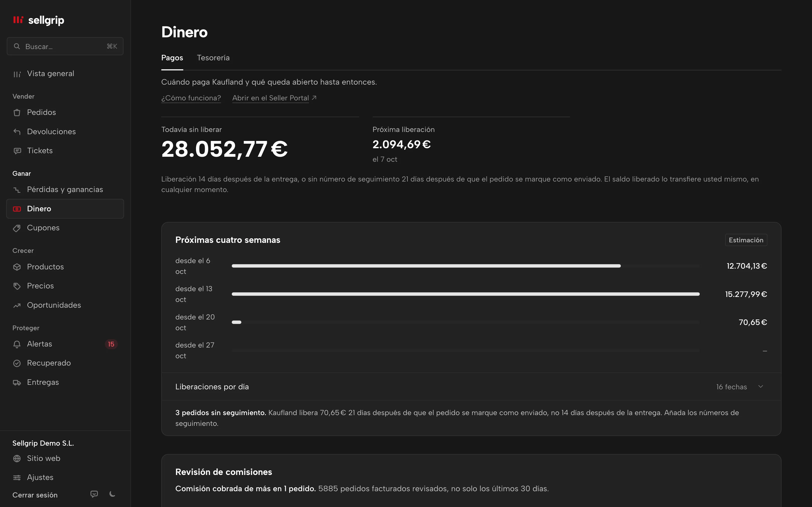This screenshot has width=812, height=507.
Task: Select the Pagos tab
Action: [172, 58]
